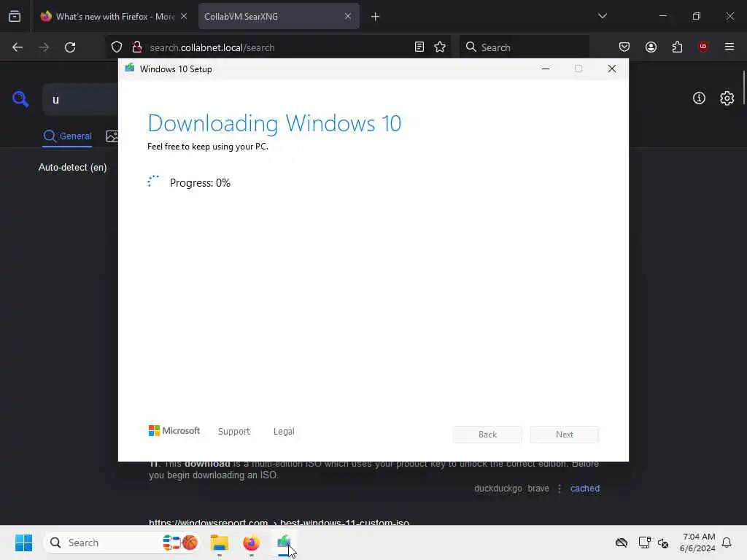Open the cached link for search result
The width and height of the screenshot is (747, 560).
(585, 489)
